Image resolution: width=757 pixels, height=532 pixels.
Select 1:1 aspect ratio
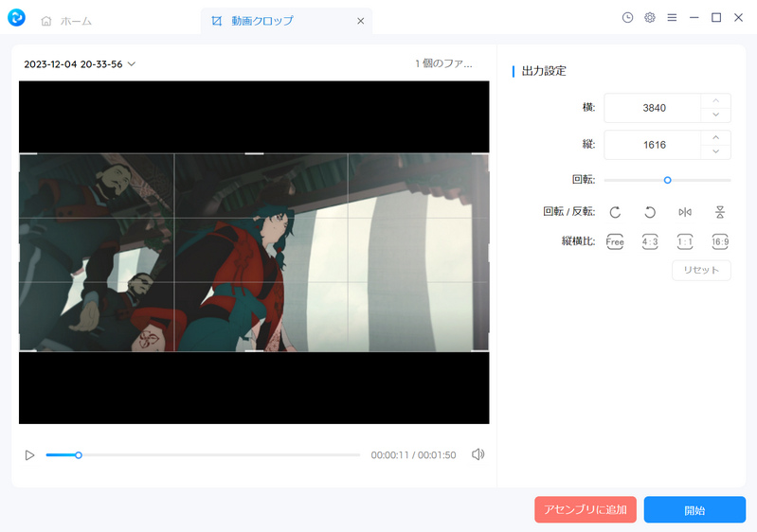tap(685, 241)
